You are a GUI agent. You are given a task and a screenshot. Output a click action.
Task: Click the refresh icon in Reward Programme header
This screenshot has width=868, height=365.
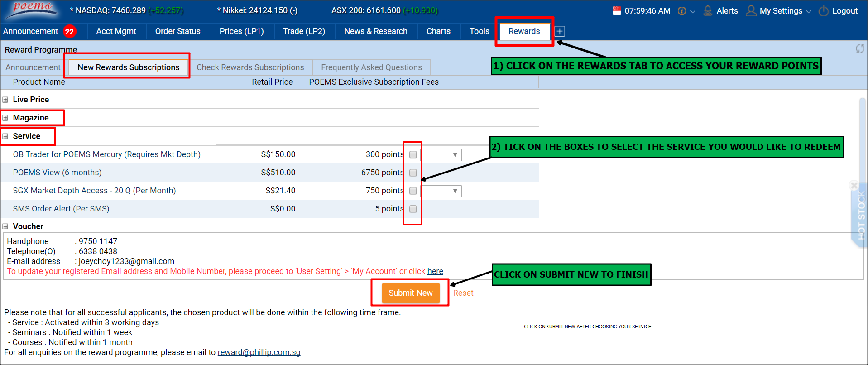[x=860, y=48]
